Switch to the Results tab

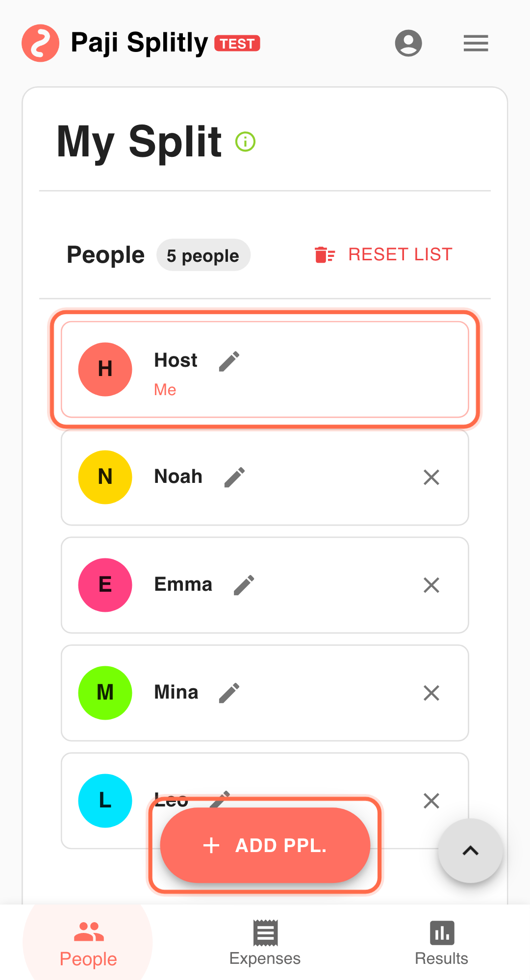click(441, 943)
